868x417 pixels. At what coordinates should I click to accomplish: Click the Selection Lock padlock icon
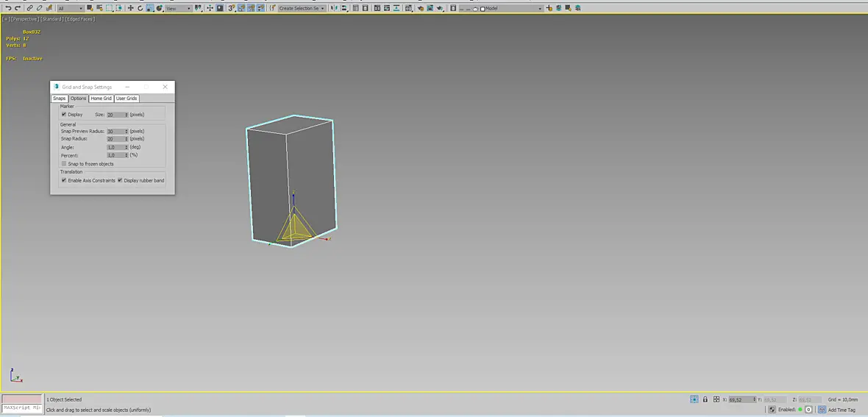705,399
